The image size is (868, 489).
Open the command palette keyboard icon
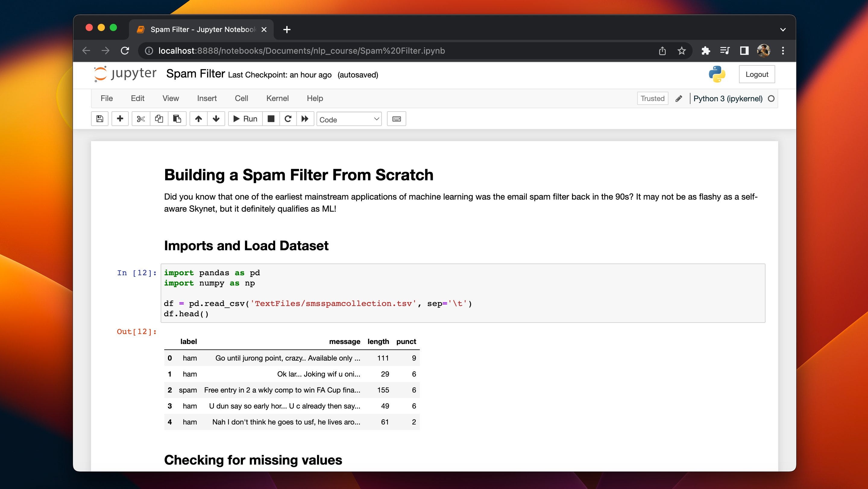396,118
